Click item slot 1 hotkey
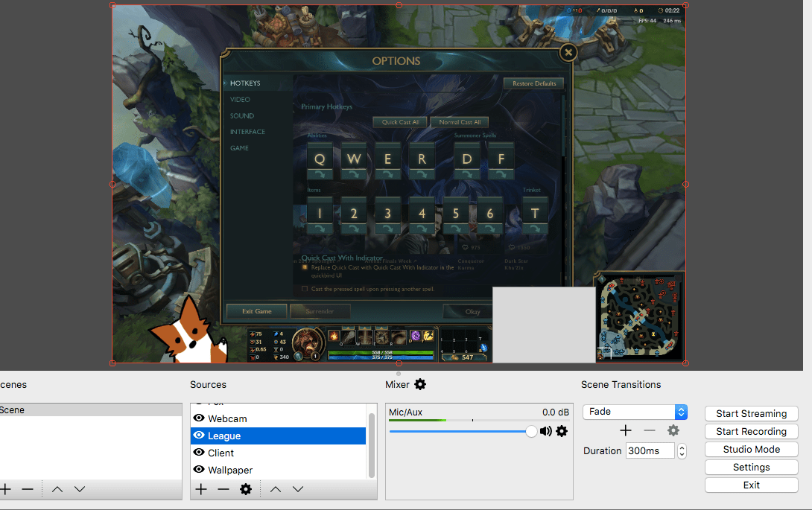The height and width of the screenshot is (510, 812). tap(320, 214)
